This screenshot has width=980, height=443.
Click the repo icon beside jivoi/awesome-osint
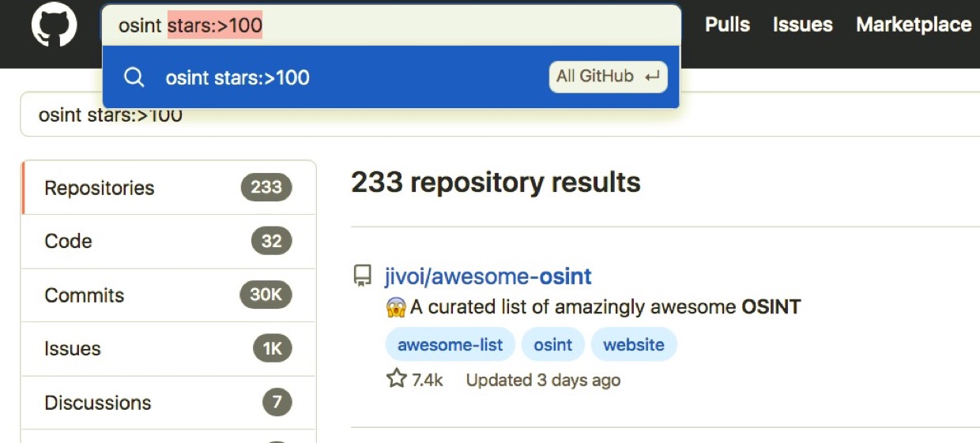(x=362, y=276)
